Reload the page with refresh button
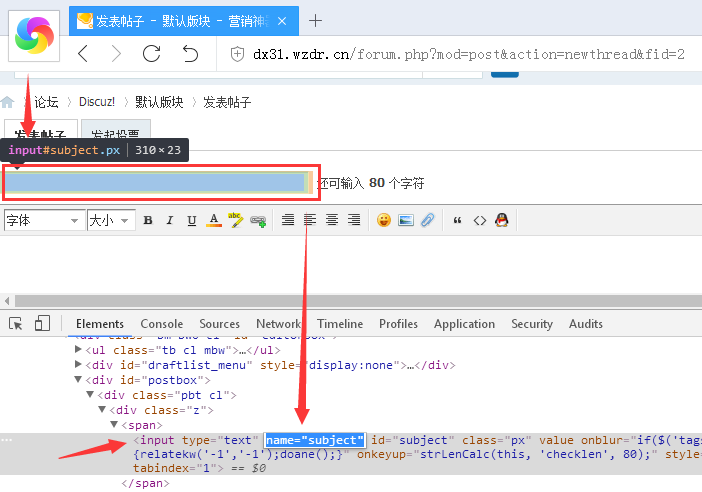The image size is (702, 492). [152, 54]
